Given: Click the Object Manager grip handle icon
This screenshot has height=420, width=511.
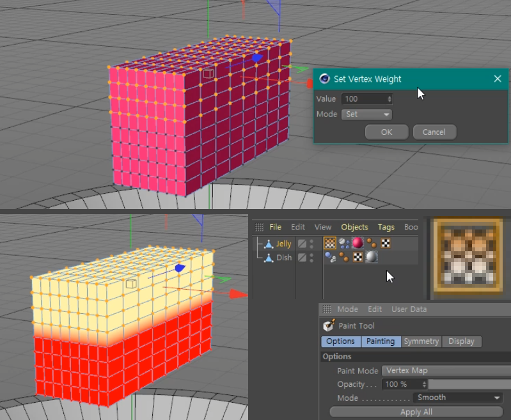Looking at the screenshot, I should coord(259,227).
